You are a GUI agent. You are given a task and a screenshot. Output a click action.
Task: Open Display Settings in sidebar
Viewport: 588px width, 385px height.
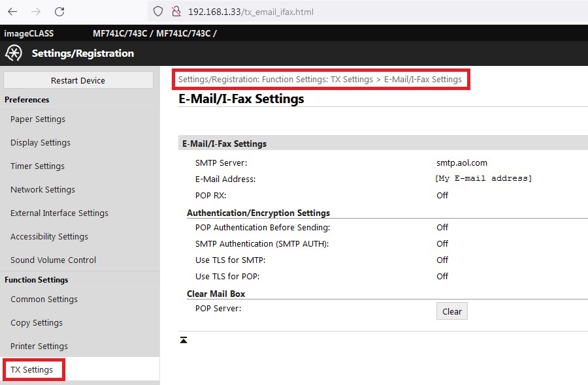pyautogui.click(x=41, y=143)
